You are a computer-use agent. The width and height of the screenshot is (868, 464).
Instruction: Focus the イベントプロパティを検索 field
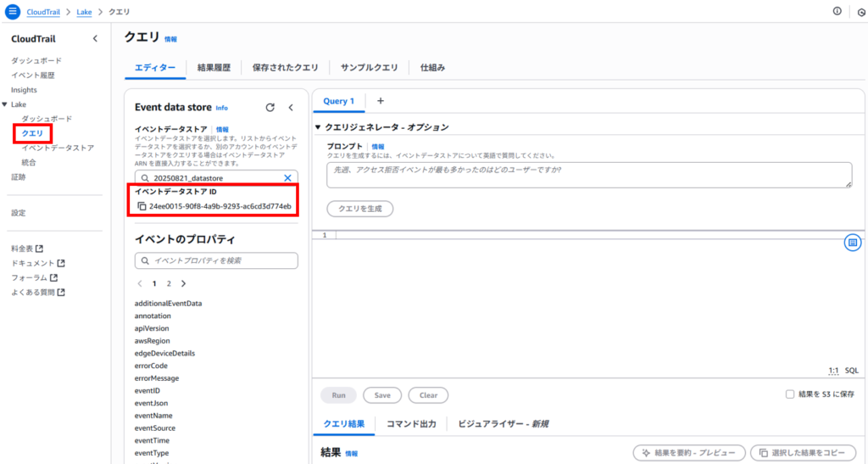[x=216, y=260]
